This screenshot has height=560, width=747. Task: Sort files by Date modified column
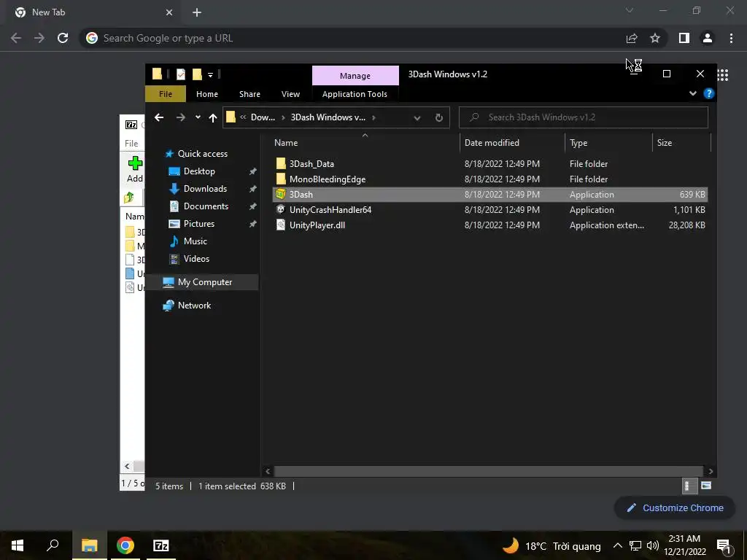pos(492,143)
